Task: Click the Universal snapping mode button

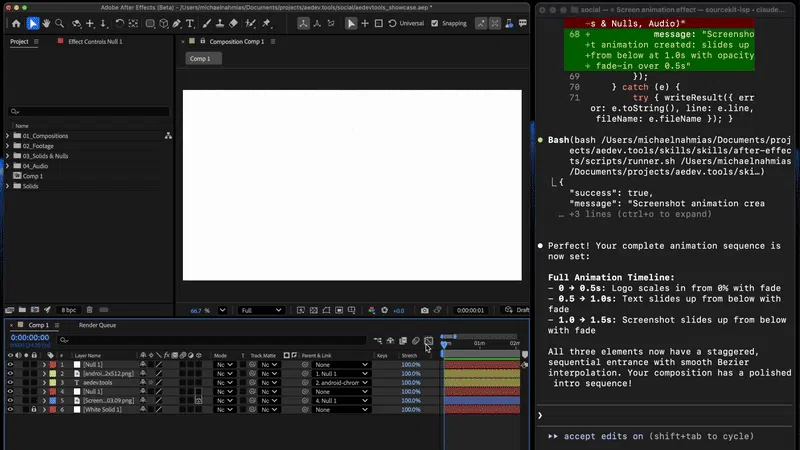Action: (406, 23)
